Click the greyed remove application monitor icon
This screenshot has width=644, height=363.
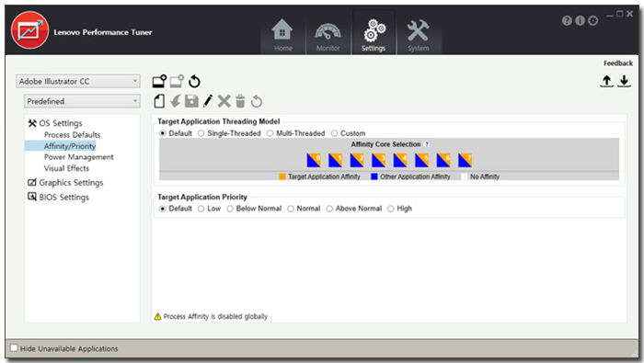click(177, 81)
